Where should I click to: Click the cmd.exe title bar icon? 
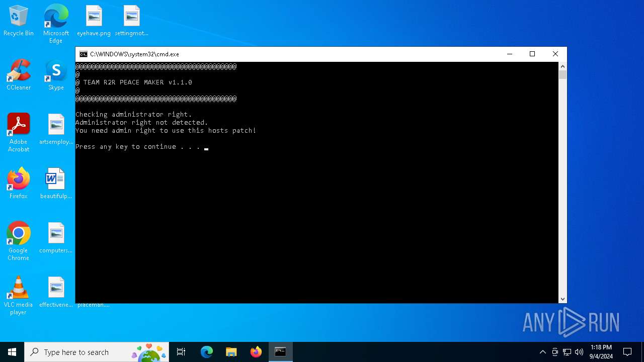click(x=84, y=54)
